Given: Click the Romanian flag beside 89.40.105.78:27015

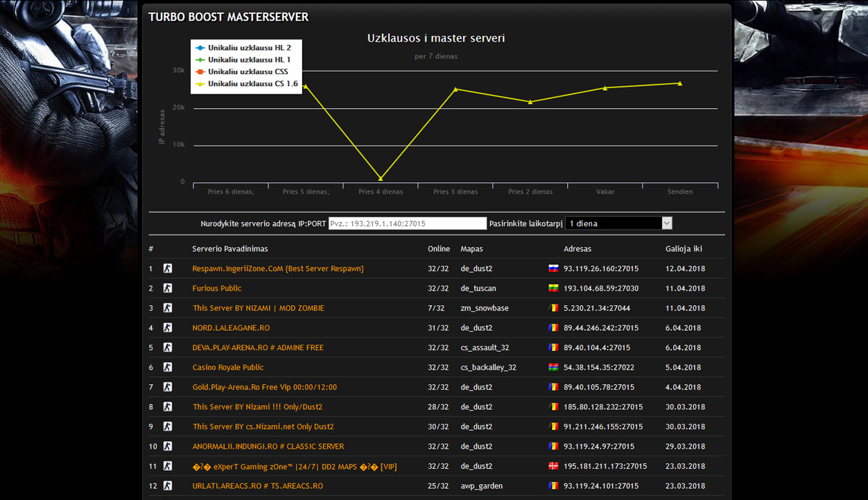Looking at the screenshot, I should (x=553, y=387).
